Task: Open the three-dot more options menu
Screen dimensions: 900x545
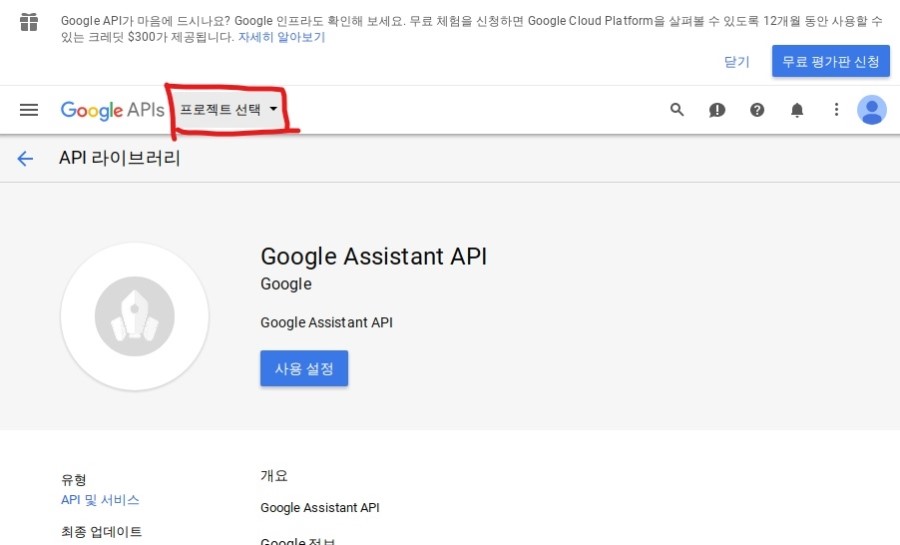Action: tap(836, 110)
